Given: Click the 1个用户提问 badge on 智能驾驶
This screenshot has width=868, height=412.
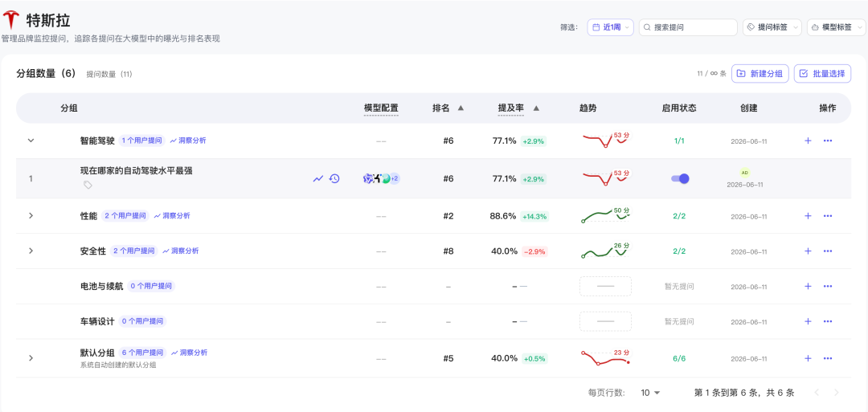Looking at the screenshot, I should click(x=141, y=141).
